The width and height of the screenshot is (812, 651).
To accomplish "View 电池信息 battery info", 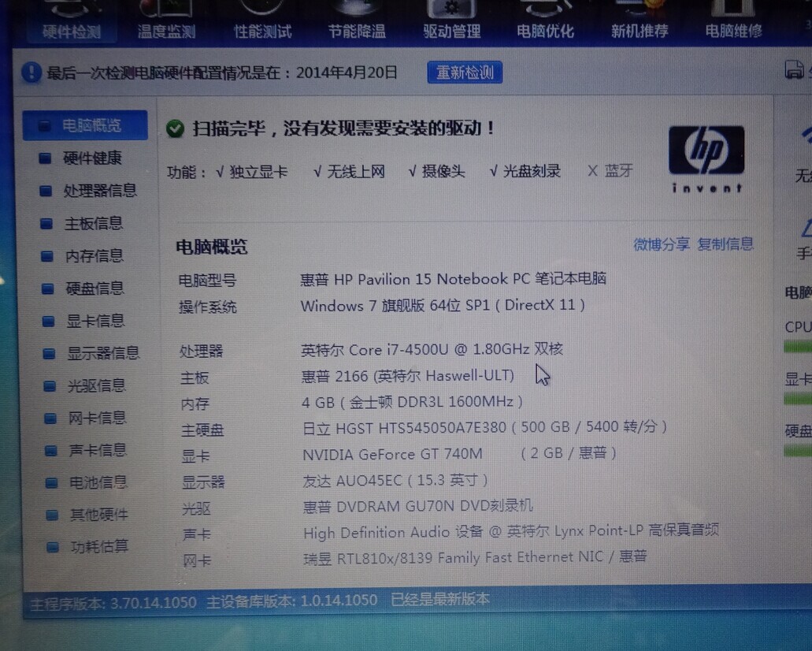I will 97,482.
